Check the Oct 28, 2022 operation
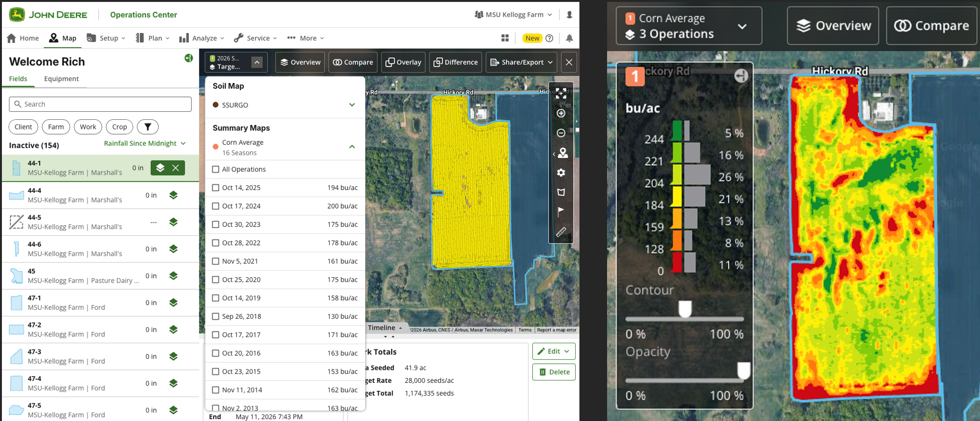 pyautogui.click(x=216, y=243)
